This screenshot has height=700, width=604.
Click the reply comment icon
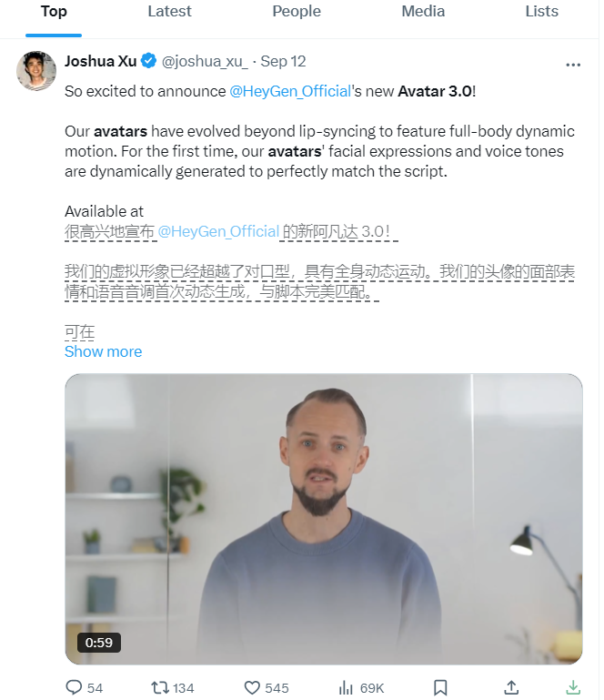(x=74, y=687)
